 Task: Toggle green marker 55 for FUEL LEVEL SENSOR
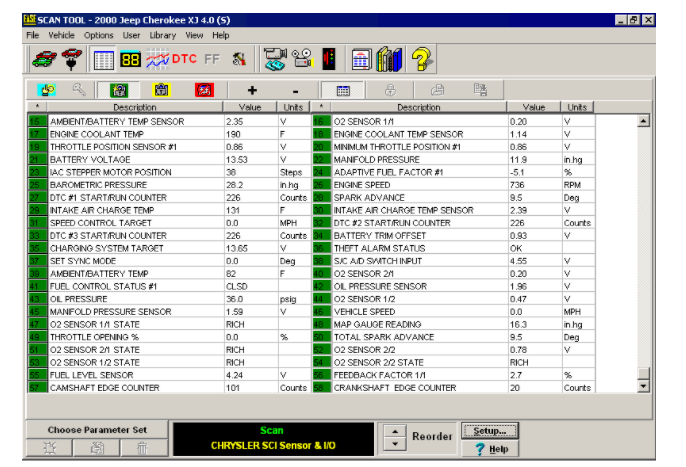(x=37, y=375)
